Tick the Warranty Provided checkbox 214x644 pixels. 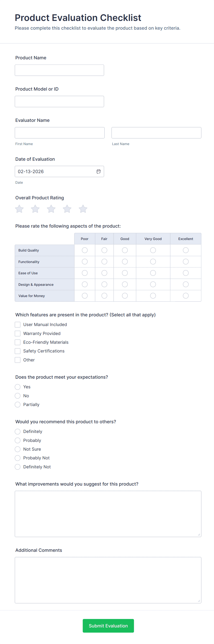tap(17, 334)
